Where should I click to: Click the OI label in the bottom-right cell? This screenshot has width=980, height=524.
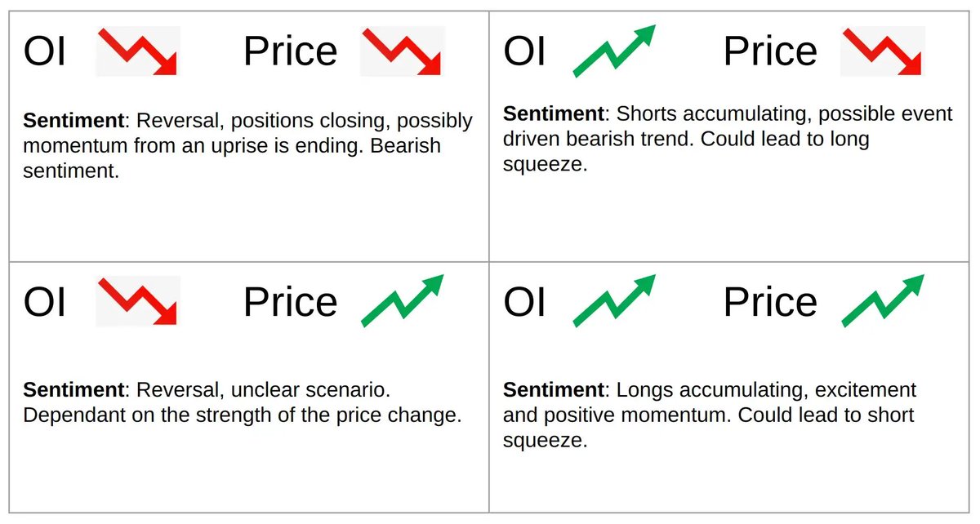525,302
